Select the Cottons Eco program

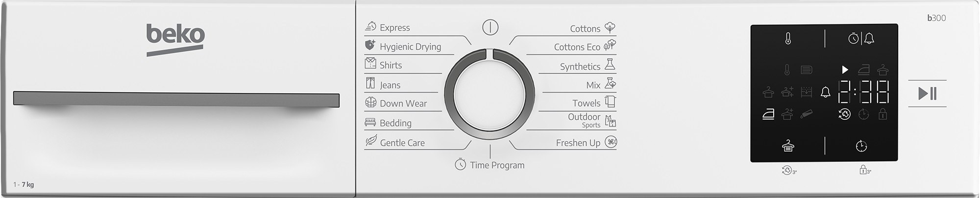[577, 47]
